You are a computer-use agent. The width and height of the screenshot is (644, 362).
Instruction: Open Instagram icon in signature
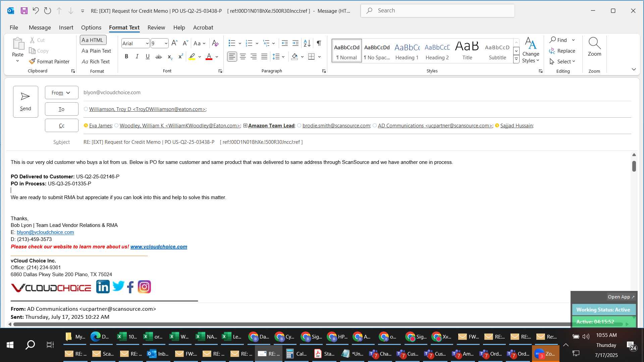(x=144, y=287)
